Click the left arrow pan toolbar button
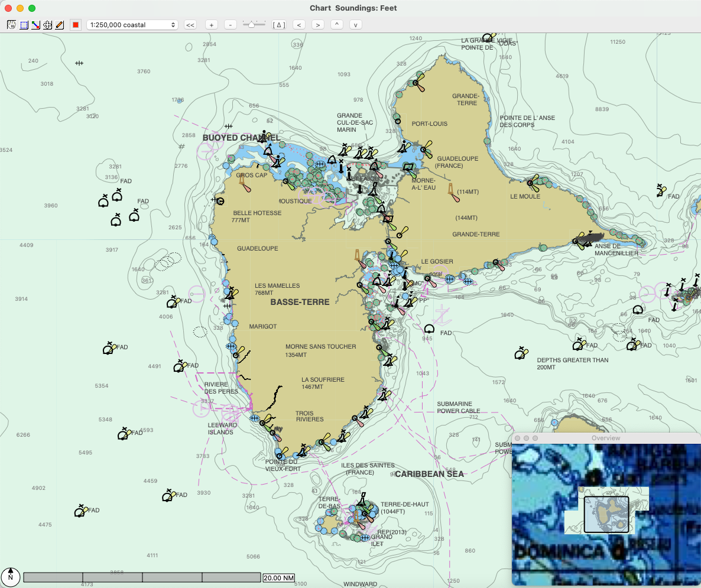The height and width of the screenshot is (588, 701). pyautogui.click(x=299, y=24)
